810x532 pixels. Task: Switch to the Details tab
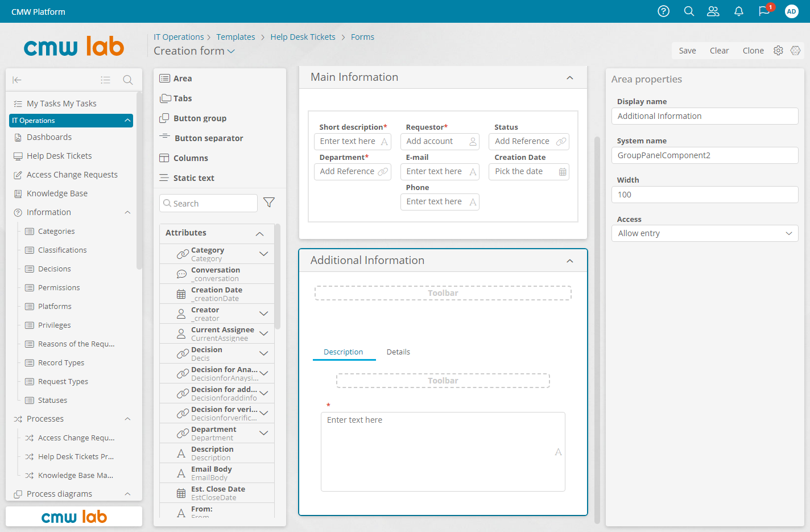pyautogui.click(x=398, y=352)
